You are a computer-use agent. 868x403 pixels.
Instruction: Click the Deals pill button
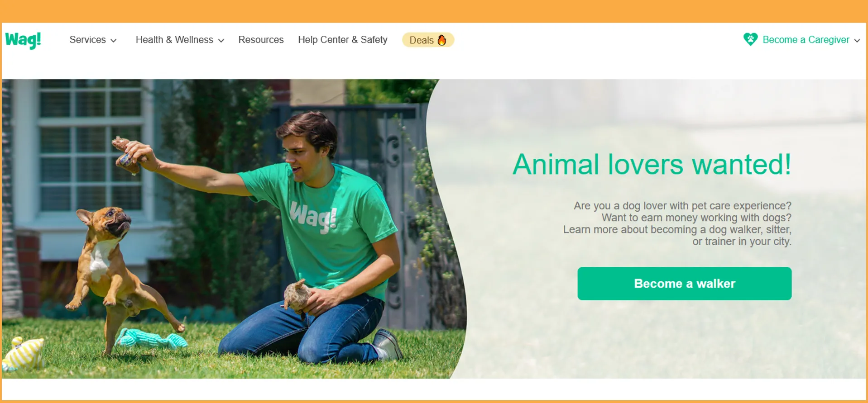[428, 40]
